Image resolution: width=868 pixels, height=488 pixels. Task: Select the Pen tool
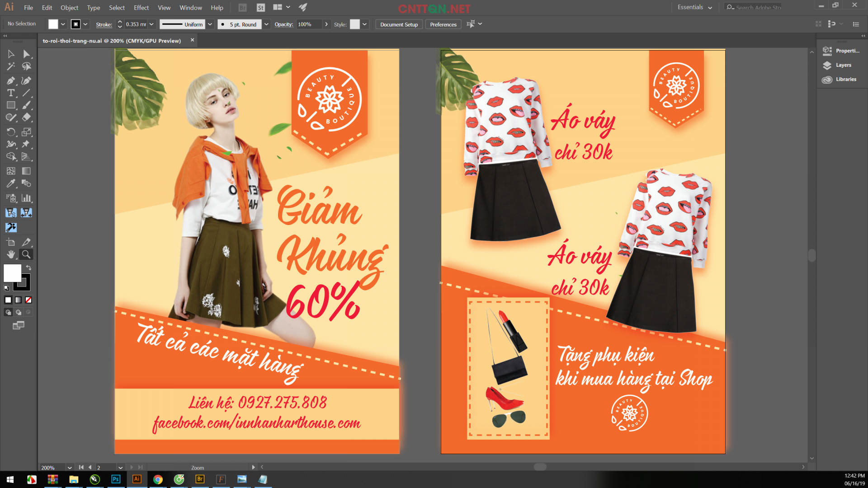tap(11, 81)
